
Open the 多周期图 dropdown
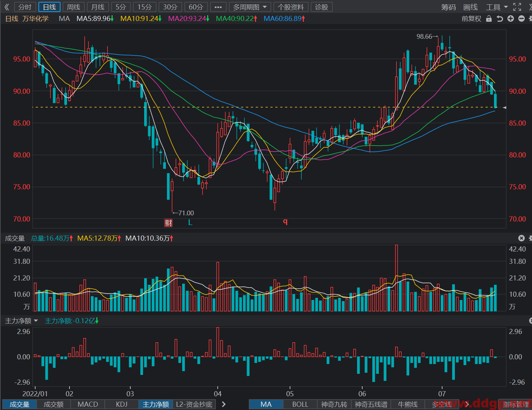250,7
